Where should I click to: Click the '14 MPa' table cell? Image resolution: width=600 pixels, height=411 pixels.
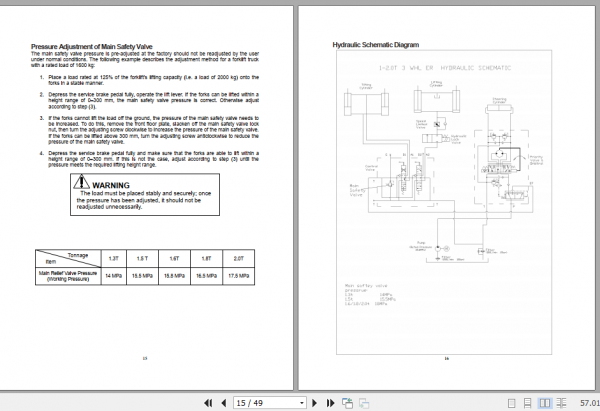click(114, 276)
